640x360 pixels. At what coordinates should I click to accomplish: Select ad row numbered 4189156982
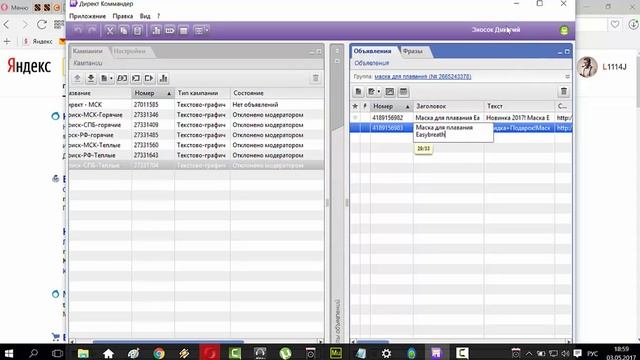461,118
